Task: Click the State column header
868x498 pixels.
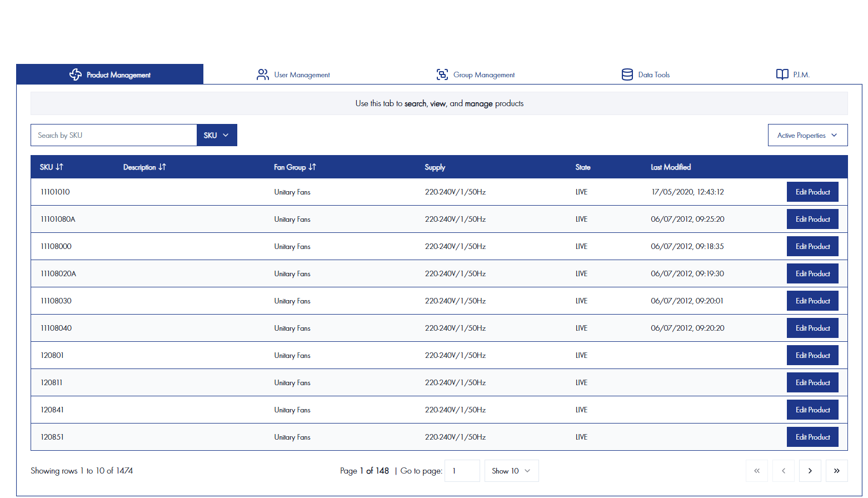Action: pos(583,167)
